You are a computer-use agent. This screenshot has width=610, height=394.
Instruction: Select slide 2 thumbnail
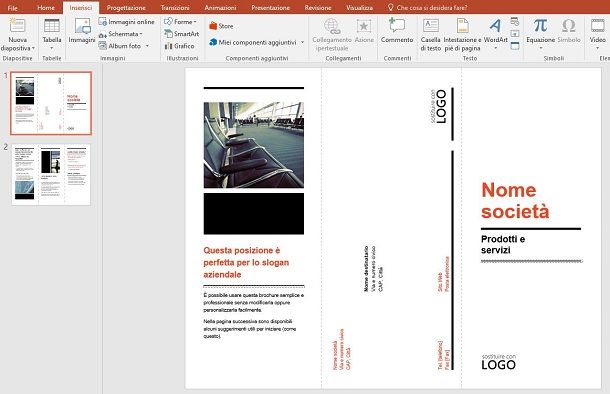pos(51,175)
